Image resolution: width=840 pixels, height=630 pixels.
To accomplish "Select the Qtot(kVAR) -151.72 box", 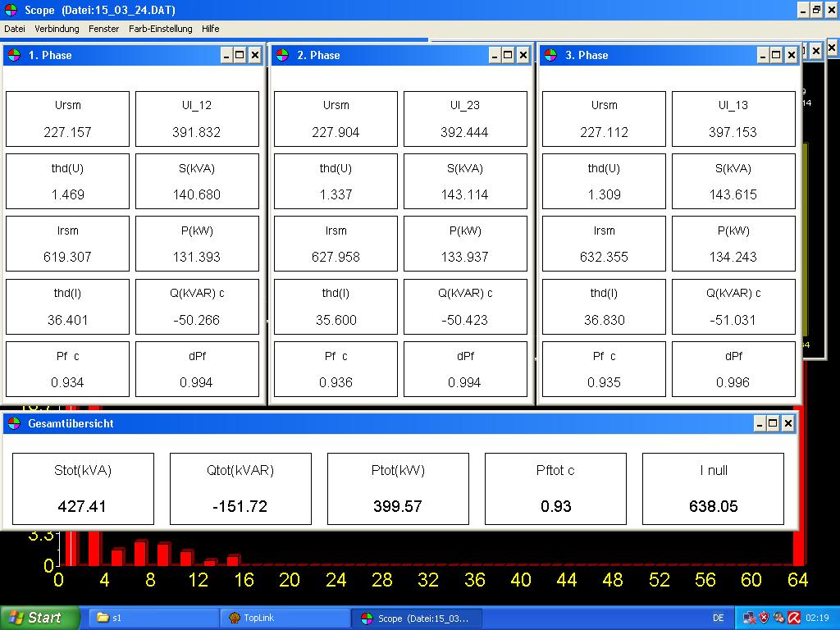I will [240, 489].
